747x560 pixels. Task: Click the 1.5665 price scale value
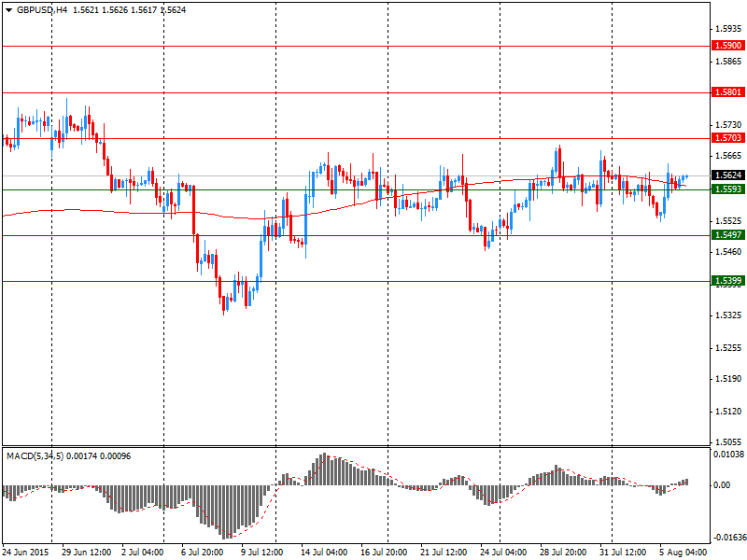click(728, 155)
